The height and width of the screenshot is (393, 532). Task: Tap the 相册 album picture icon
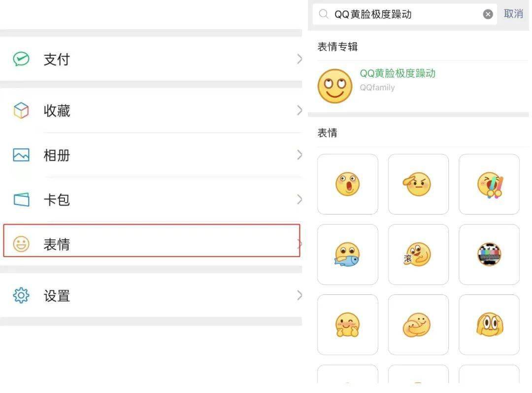[x=21, y=155]
